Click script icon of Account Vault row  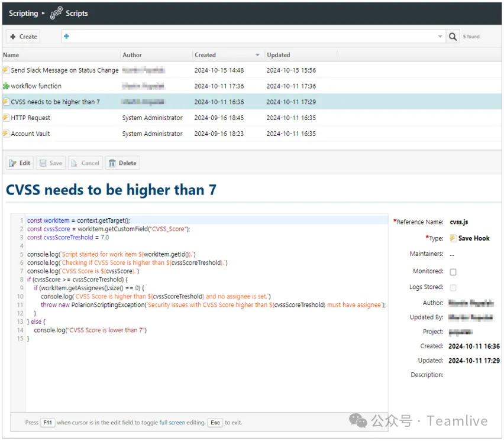pyautogui.click(x=6, y=133)
